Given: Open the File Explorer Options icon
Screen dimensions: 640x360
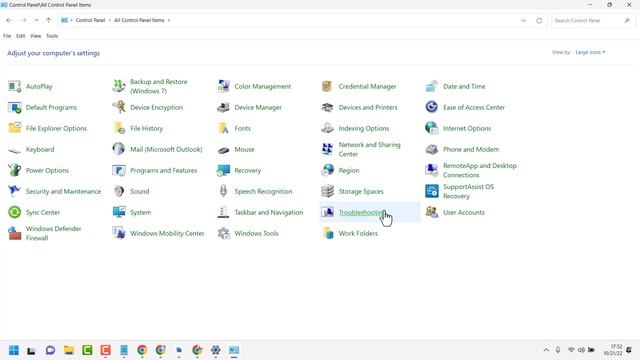Looking at the screenshot, I should click(x=15, y=128).
